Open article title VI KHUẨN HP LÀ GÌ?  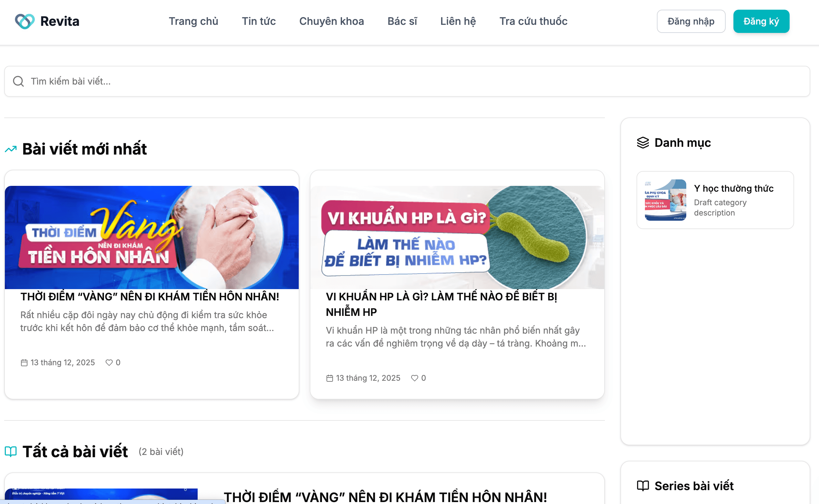(x=441, y=304)
